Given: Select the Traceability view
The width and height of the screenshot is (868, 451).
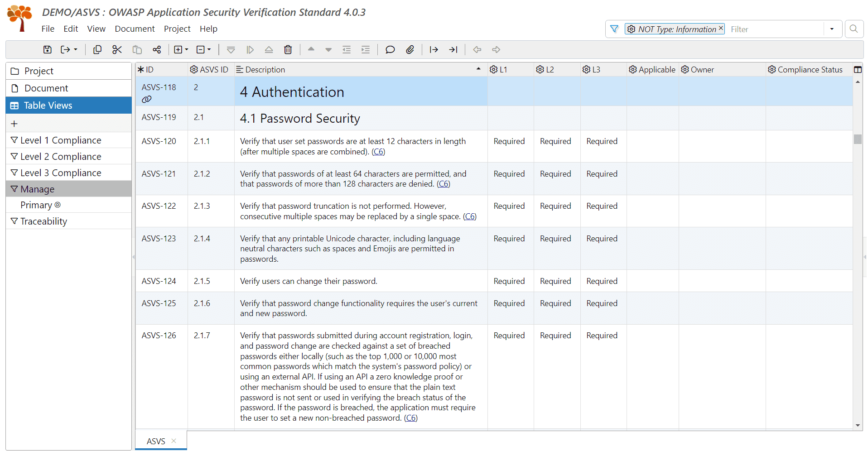Looking at the screenshot, I should pyautogui.click(x=69, y=221).
